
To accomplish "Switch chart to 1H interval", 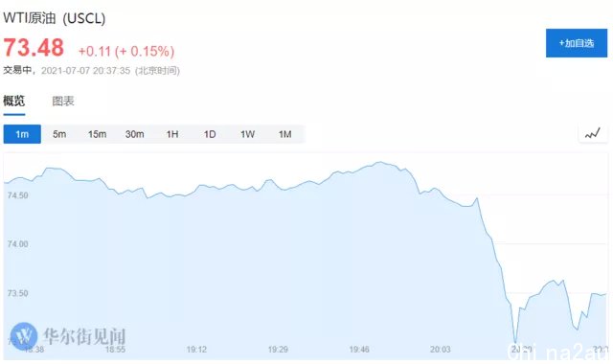I will 172,134.
